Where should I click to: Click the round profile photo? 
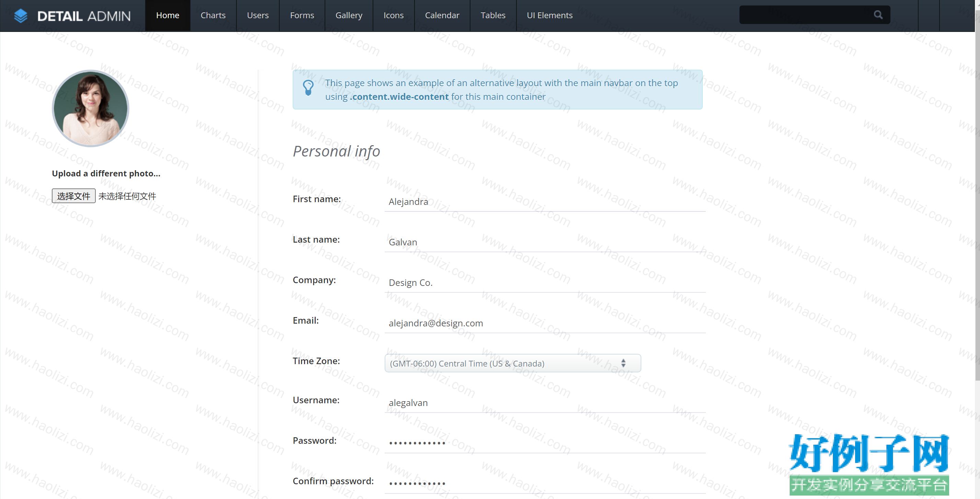click(91, 108)
